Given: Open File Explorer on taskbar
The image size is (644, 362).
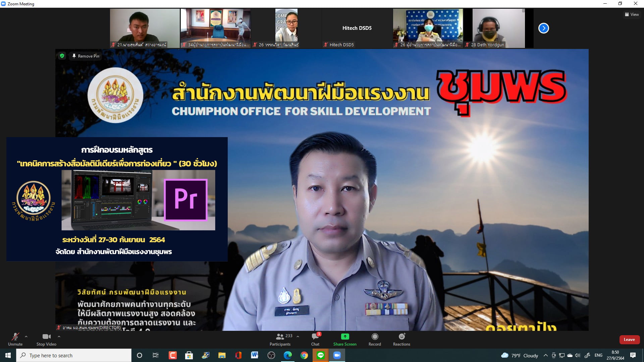Looking at the screenshot, I should (x=222, y=355).
